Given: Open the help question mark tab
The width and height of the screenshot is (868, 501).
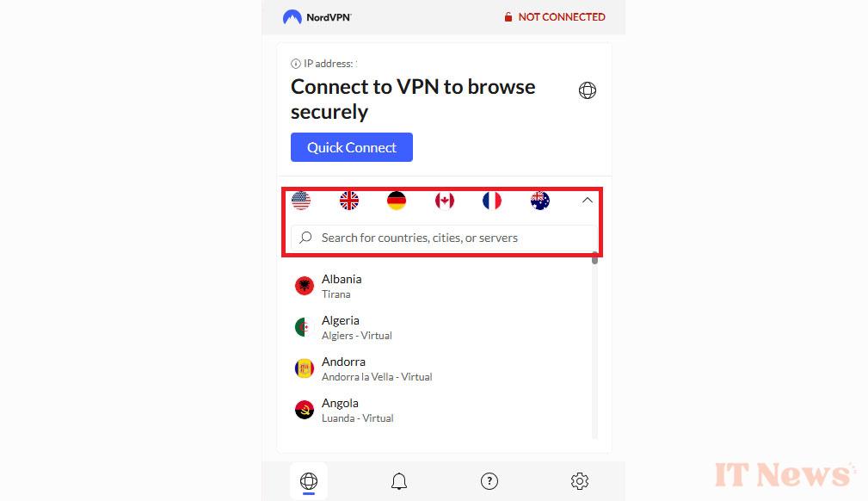Looking at the screenshot, I should point(489,481).
